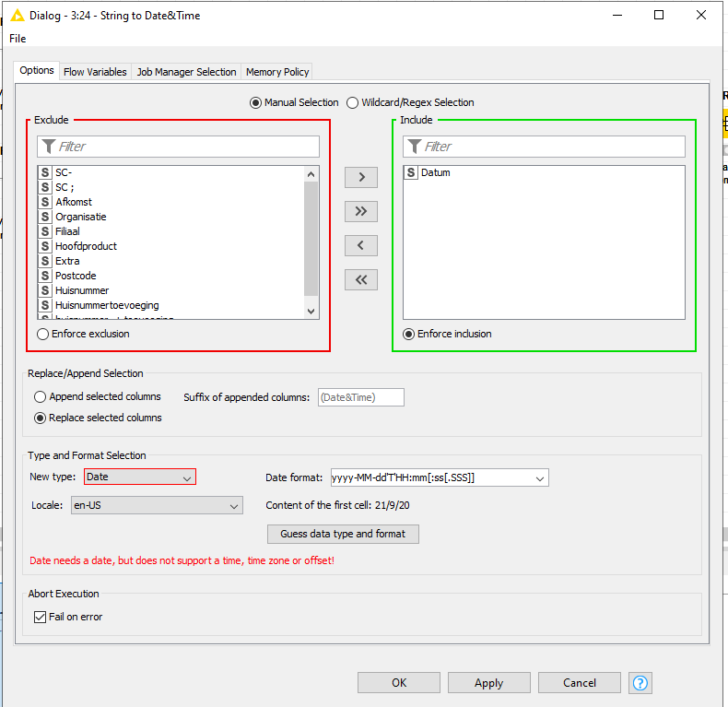Click the double right arrow add-all button
Image resolution: width=728 pixels, height=707 pixels.
[360, 211]
